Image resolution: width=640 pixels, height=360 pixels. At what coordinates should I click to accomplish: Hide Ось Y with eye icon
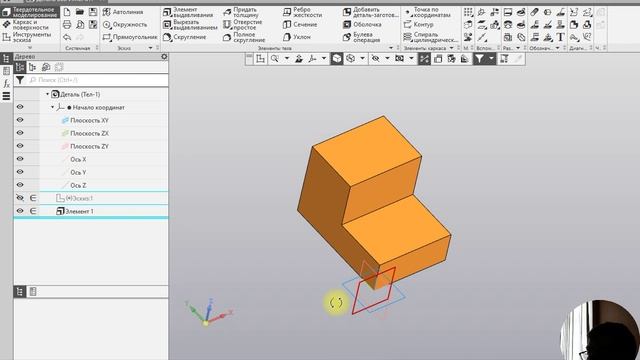(20, 172)
